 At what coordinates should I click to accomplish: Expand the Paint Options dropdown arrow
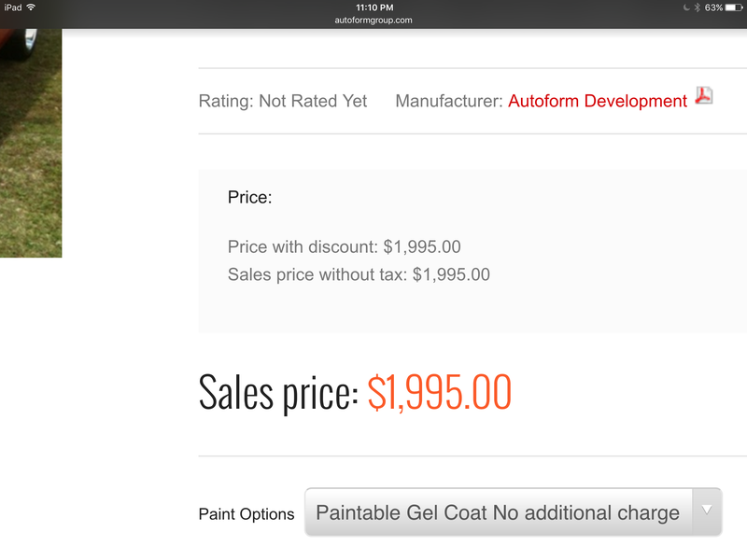tap(707, 511)
